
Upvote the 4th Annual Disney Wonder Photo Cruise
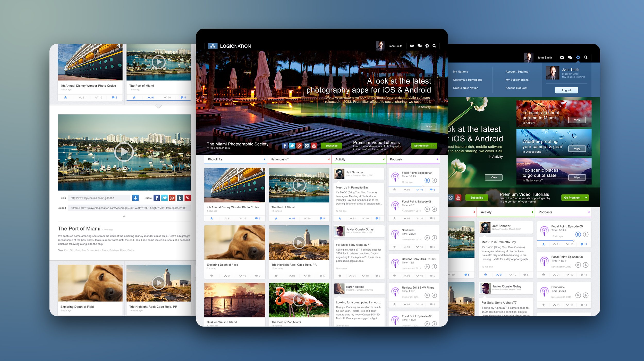227,218
